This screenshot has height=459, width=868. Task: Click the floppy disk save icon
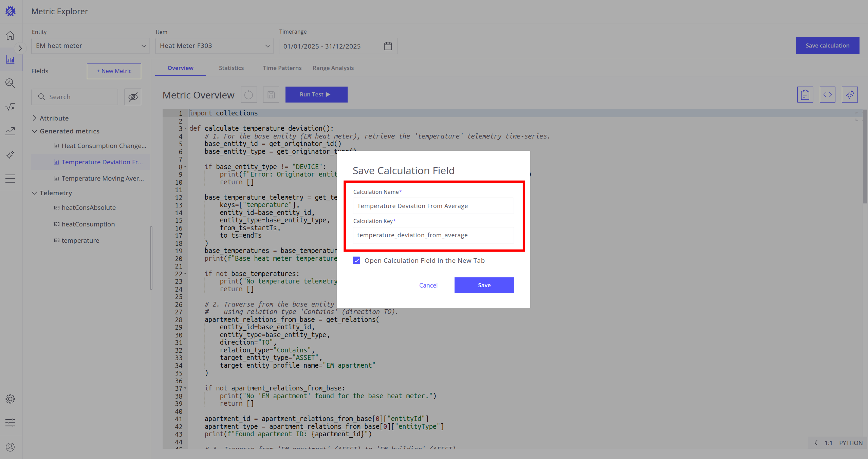pyautogui.click(x=271, y=95)
